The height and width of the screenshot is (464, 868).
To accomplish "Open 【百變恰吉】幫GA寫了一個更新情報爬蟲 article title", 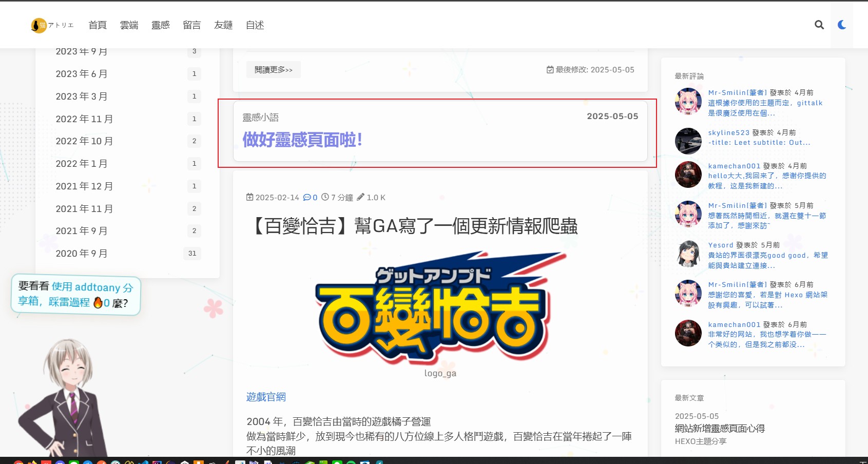I will (x=413, y=226).
